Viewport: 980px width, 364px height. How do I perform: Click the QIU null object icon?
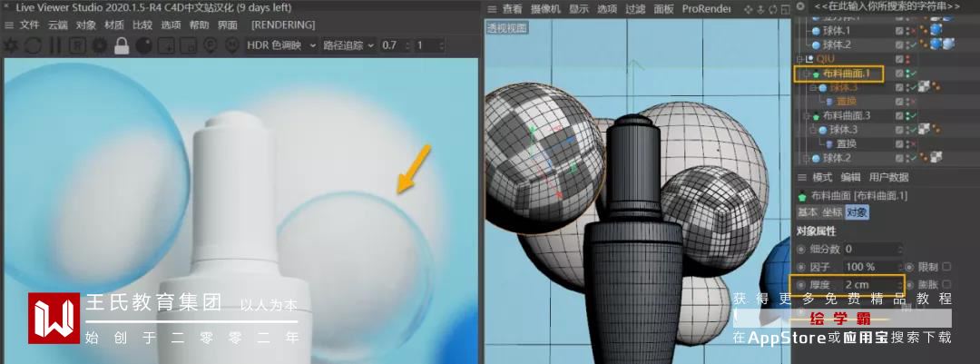coord(810,59)
